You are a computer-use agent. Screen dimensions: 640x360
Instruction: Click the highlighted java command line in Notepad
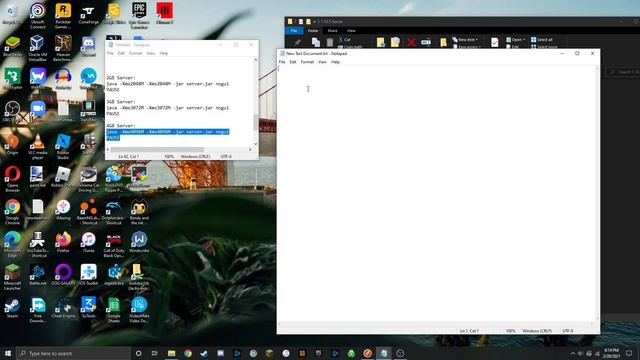point(168,132)
